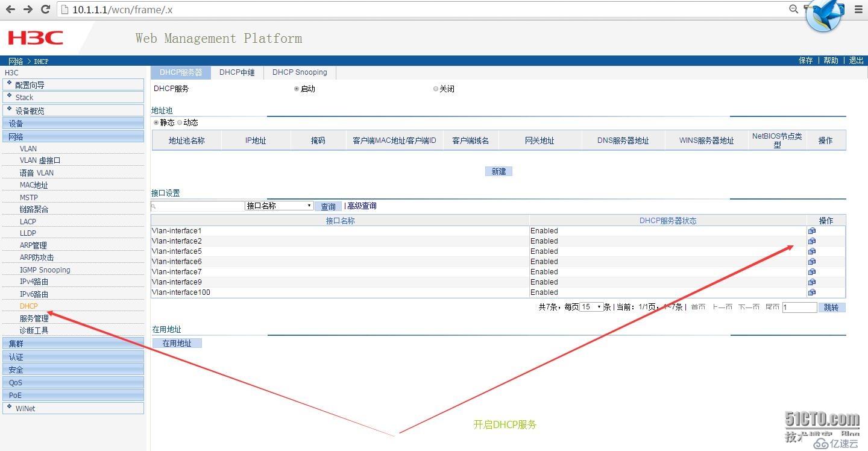Open operation icon for Vlan-interface7
868x451 pixels.
[812, 272]
